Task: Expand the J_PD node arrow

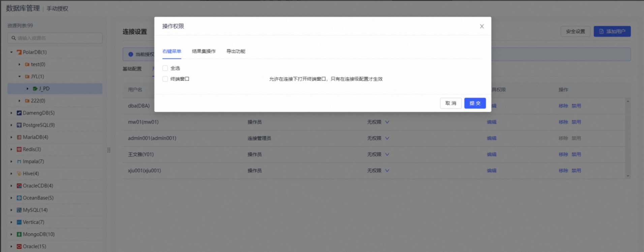Action: click(28, 89)
